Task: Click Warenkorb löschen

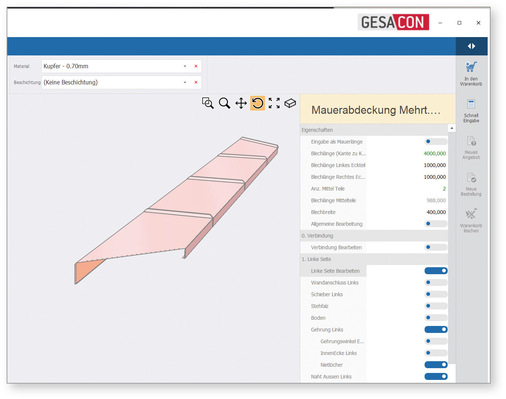Action: [x=471, y=221]
